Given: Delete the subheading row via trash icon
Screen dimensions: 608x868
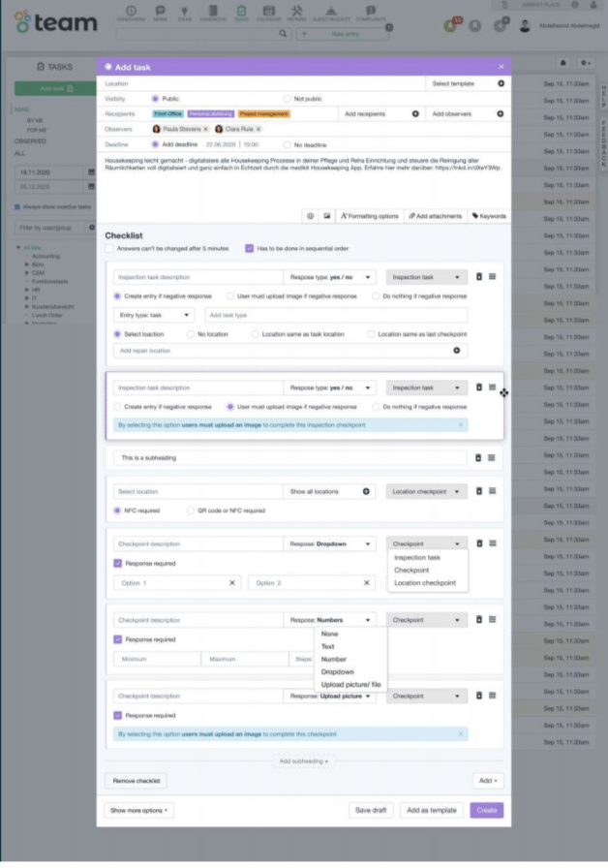Looking at the screenshot, I should coord(478,458).
